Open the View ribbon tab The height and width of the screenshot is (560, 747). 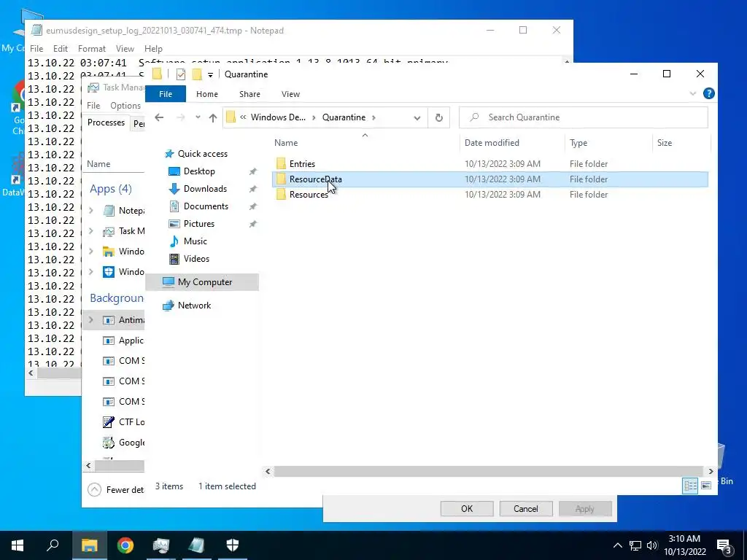290,94
